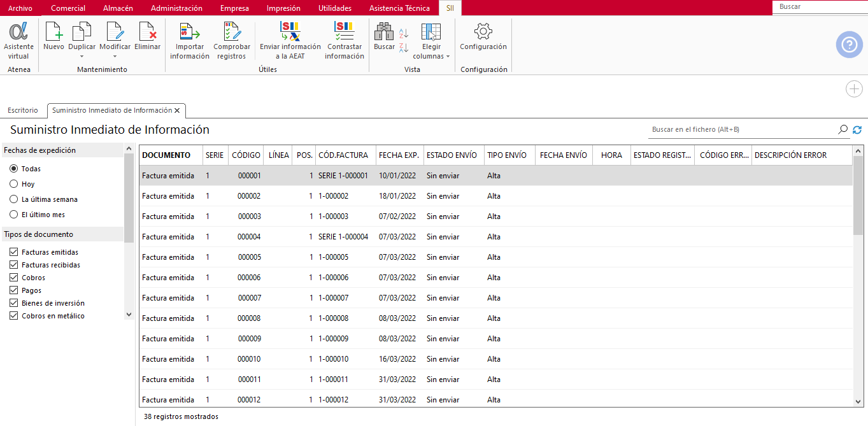Viewport: 868px width, 426px height.
Task: Click the Buscar en el fichero field
Action: (742, 129)
